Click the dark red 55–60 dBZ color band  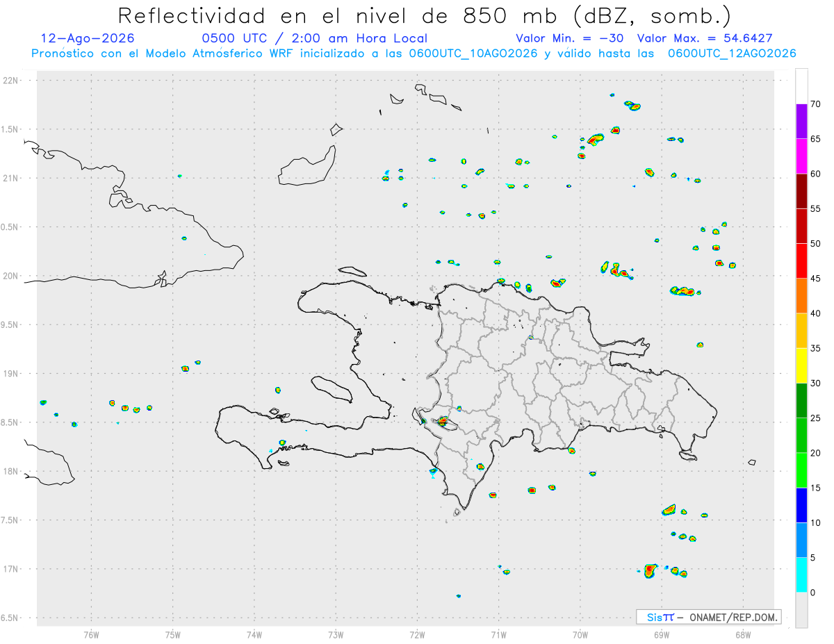click(x=801, y=191)
